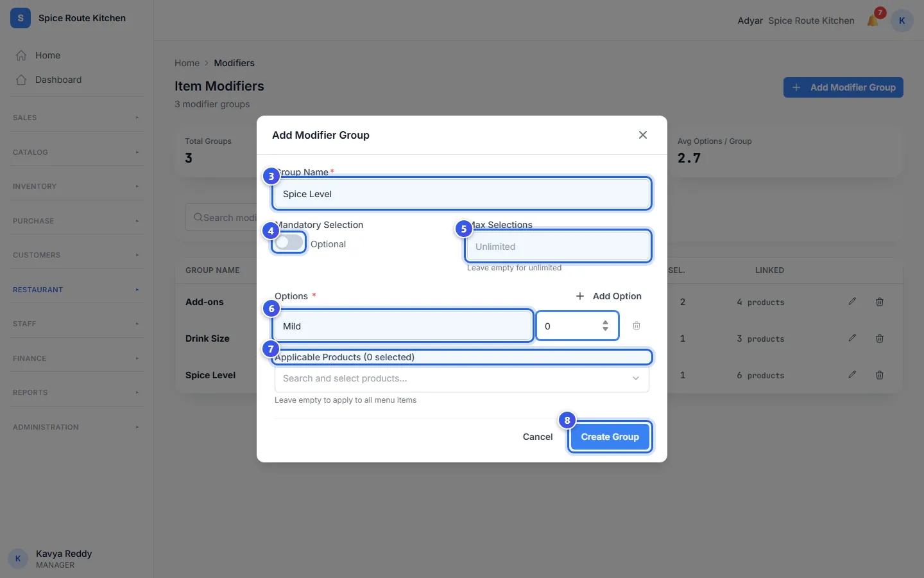Toggle the Mandatory Selection switch
This screenshot has height=578, width=924.
coord(289,243)
